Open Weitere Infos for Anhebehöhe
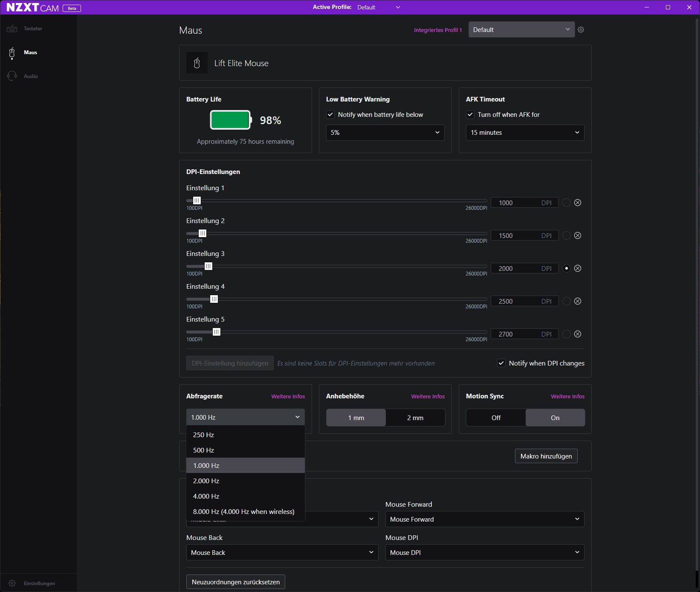This screenshot has width=700, height=592. 428,396
